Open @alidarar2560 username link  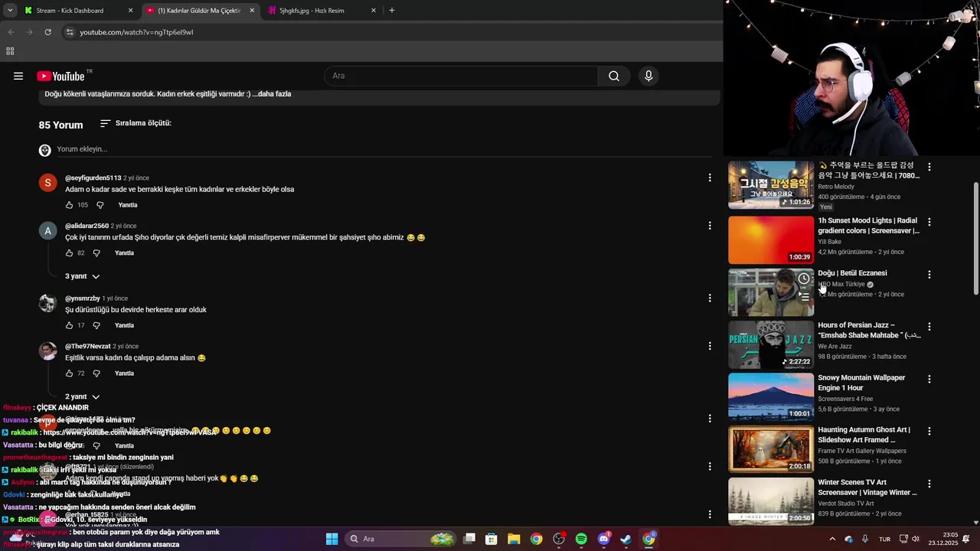(x=87, y=227)
